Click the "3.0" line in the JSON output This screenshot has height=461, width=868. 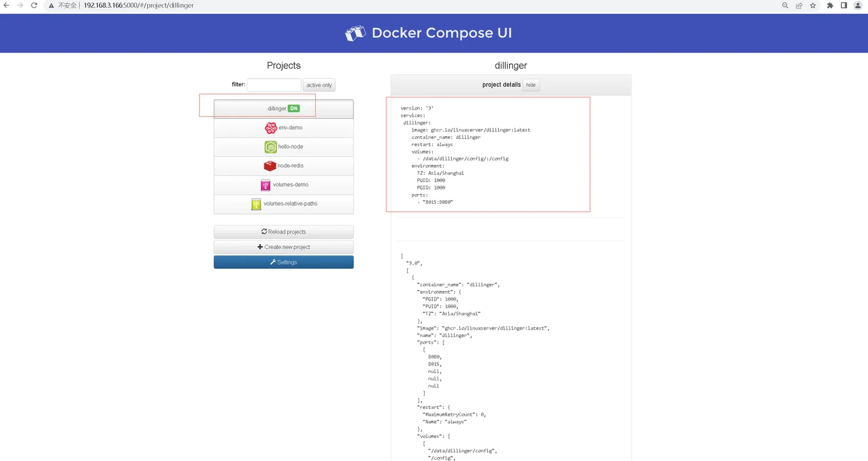tap(414, 263)
